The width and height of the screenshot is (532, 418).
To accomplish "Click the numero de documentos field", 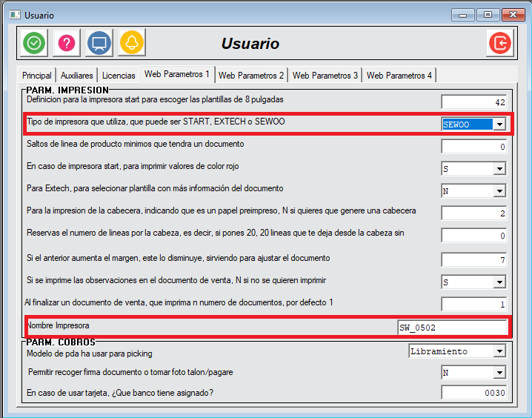I will pyautogui.click(x=473, y=305).
